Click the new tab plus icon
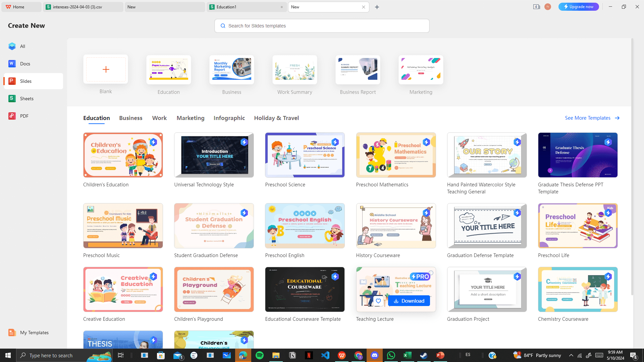Image resolution: width=644 pixels, height=362 pixels. click(377, 7)
